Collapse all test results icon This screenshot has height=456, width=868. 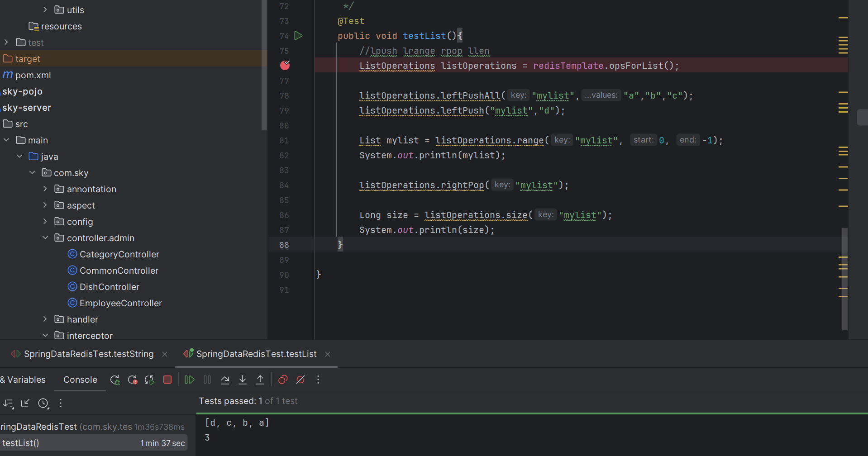coord(25,404)
